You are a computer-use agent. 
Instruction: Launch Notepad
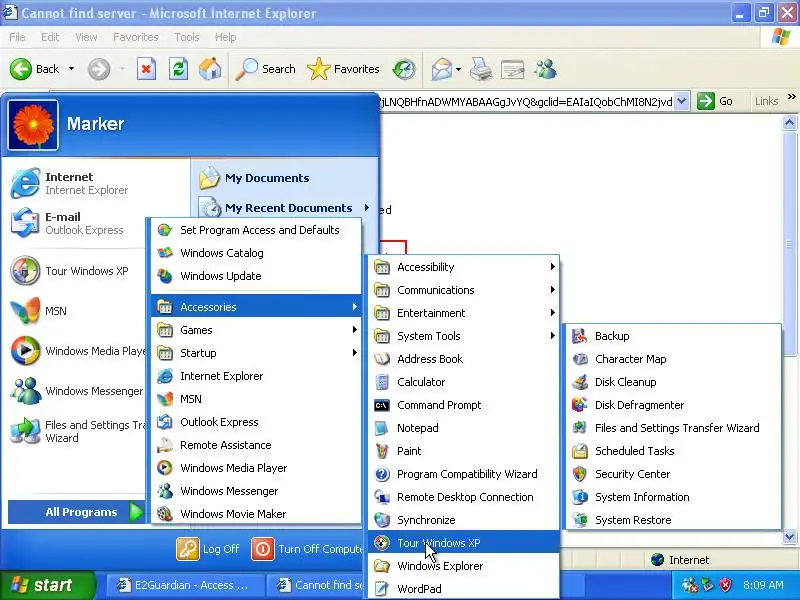point(464,428)
